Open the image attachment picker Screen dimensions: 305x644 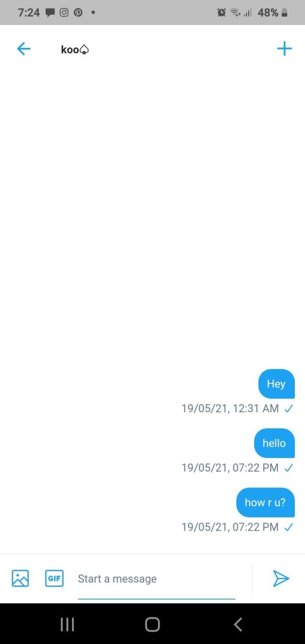20,578
